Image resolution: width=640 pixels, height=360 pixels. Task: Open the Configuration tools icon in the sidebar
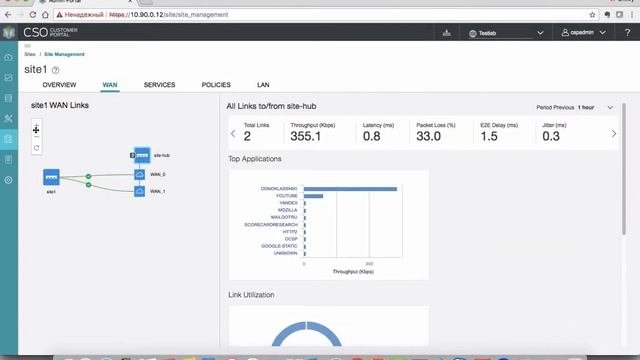[9, 118]
